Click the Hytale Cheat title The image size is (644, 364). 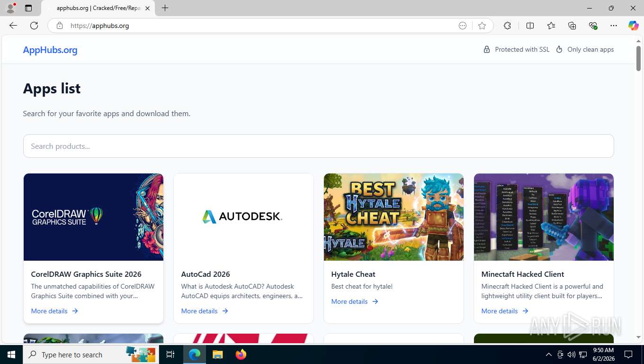[x=353, y=274]
